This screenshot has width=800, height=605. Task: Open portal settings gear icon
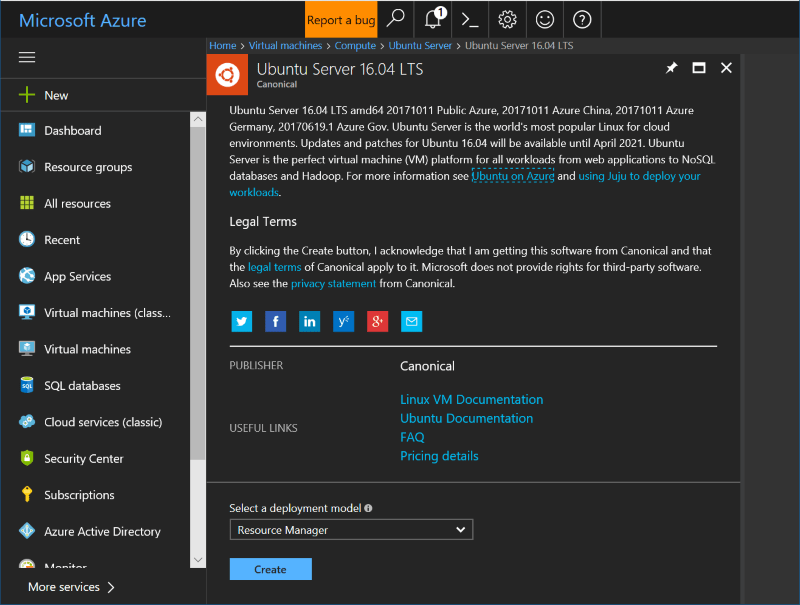click(x=507, y=20)
